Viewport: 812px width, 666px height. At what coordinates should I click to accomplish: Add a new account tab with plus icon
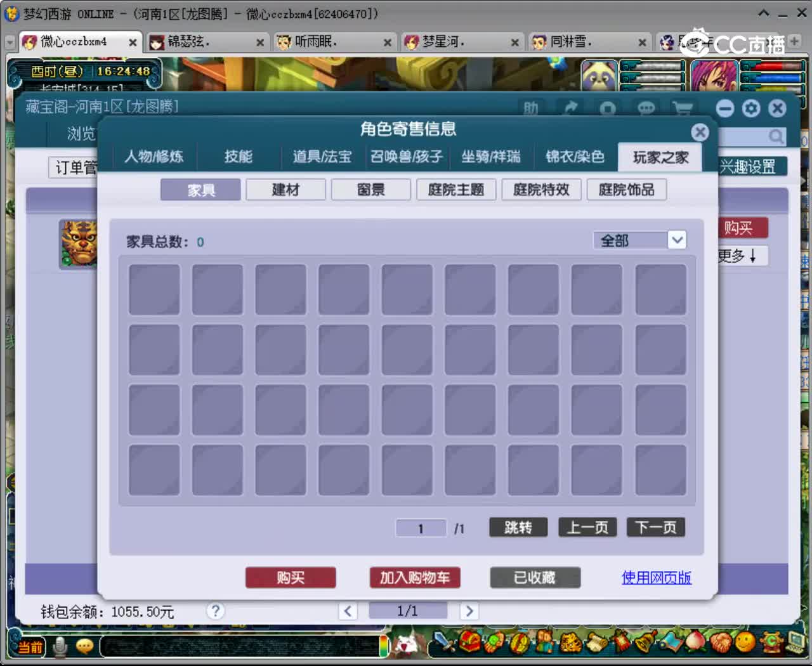tap(794, 41)
